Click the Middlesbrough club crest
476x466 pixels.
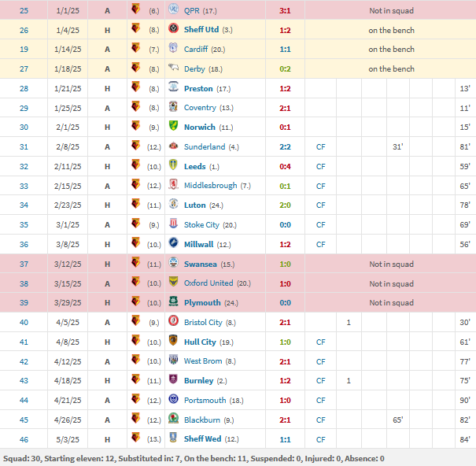point(173,184)
